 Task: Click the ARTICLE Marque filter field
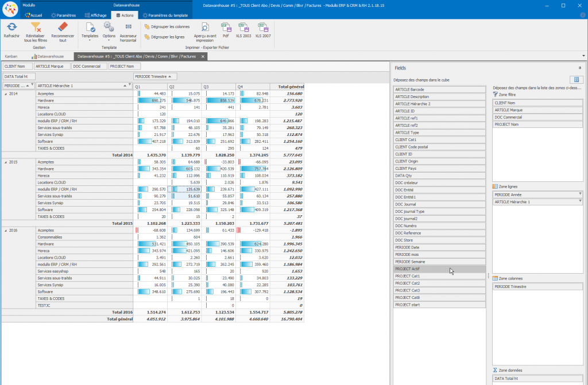coord(52,67)
